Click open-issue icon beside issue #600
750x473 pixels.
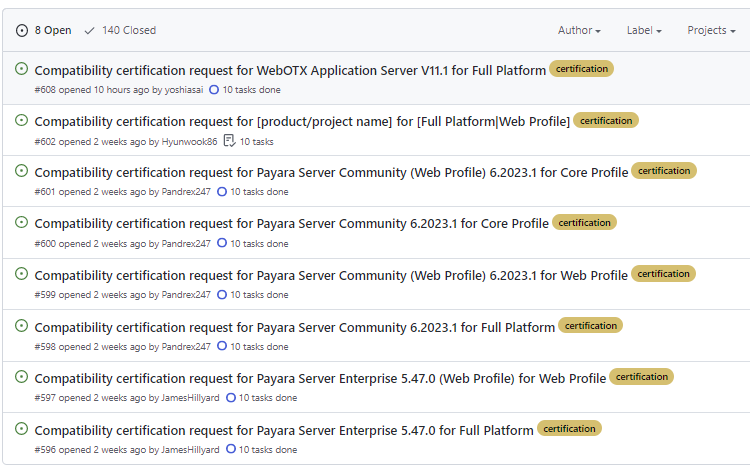click(22, 222)
